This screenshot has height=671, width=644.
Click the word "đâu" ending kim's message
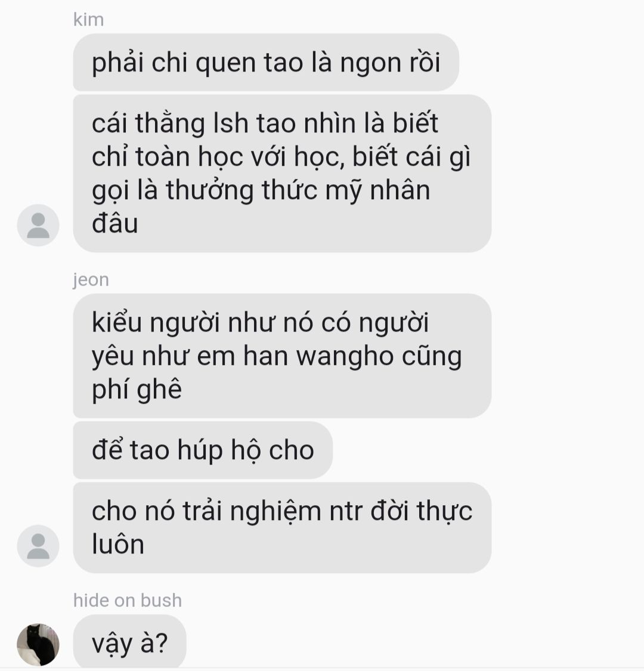coord(114,224)
